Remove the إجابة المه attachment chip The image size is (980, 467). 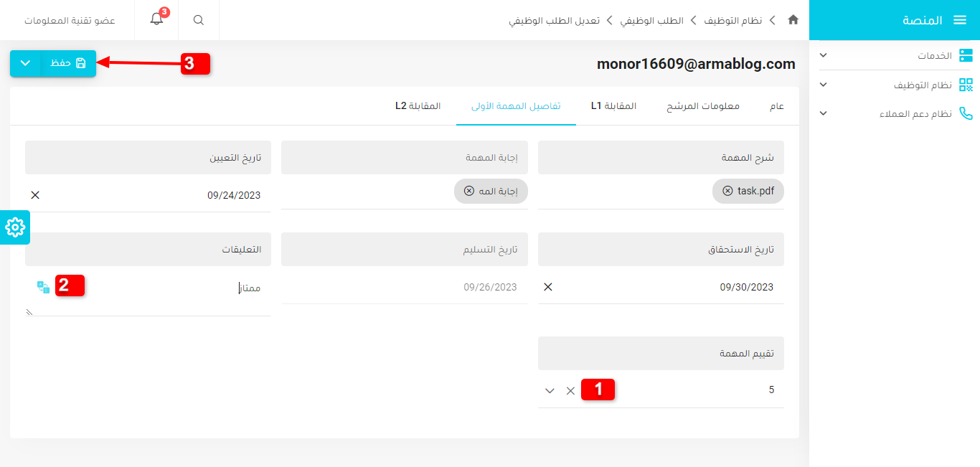point(469,191)
